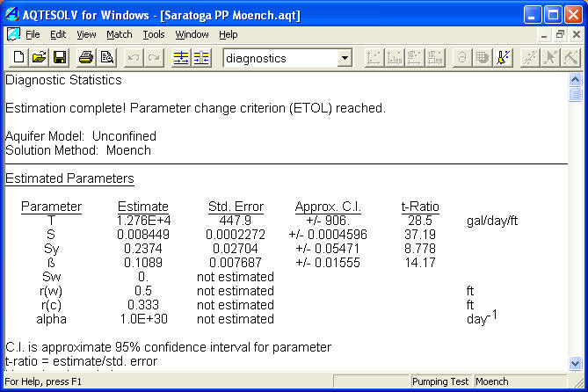This screenshot has height=392, width=588.
Task: Click the S estimate value 0.008449
Action: pyautogui.click(x=143, y=235)
